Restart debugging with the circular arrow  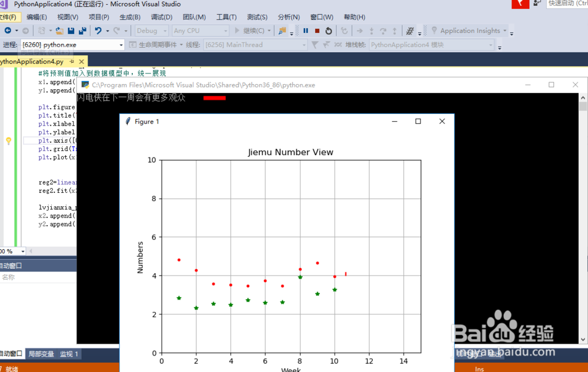(329, 31)
